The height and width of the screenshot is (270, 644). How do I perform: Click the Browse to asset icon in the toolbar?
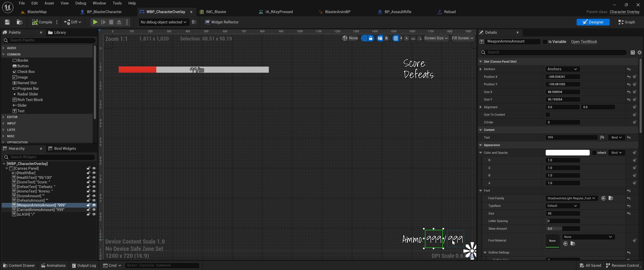19,22
